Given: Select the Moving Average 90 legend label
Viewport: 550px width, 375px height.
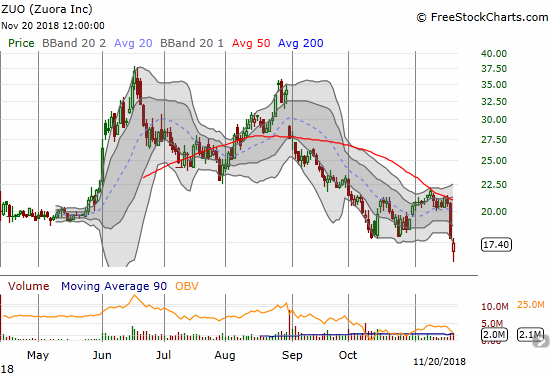Looking at the screenshot, I should point(114,286).
